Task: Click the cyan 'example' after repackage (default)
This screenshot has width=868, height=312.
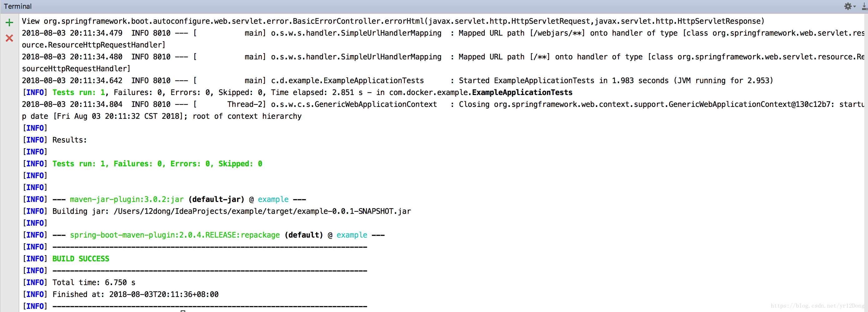Action: coord(352,235)
